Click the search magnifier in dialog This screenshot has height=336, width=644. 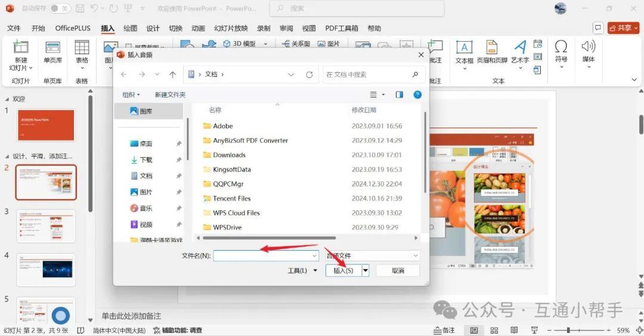415,74
